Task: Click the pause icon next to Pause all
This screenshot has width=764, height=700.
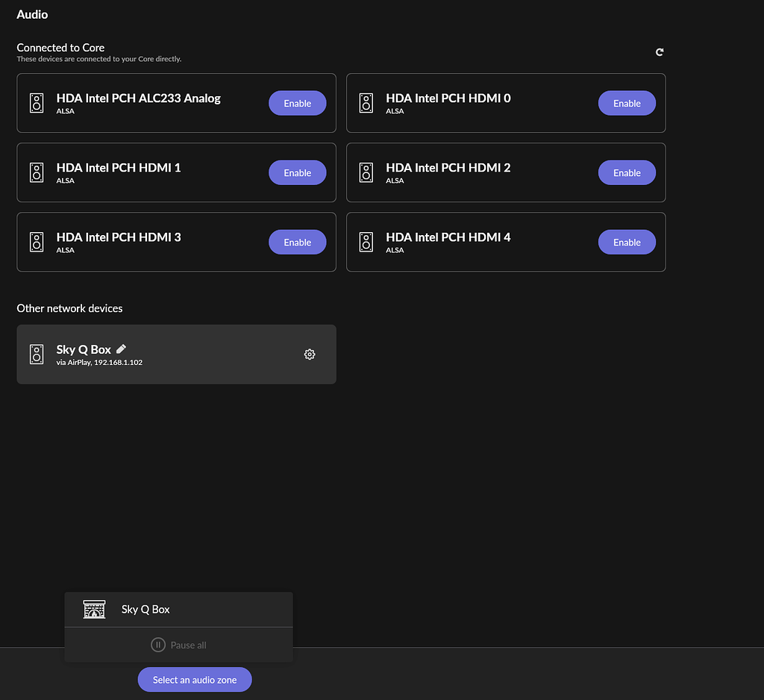Action: point(157,645)
